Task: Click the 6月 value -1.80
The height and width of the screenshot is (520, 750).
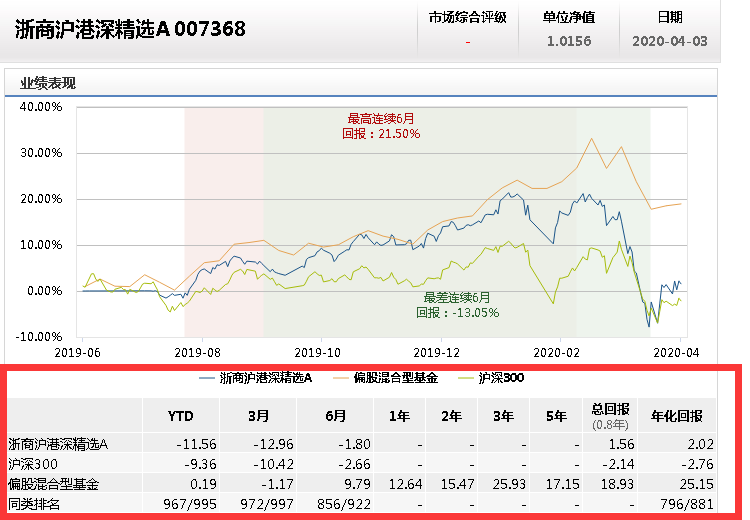Action: [354, 444]
